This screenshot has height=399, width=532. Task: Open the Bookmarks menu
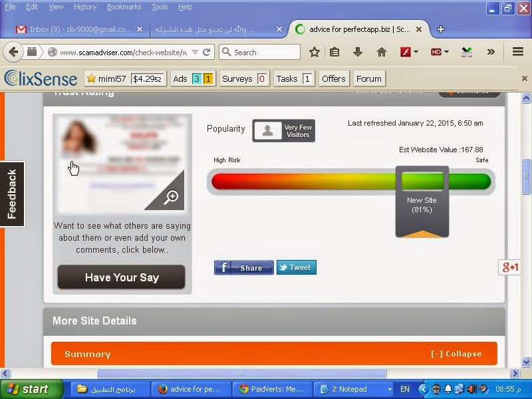click(124, 7)
